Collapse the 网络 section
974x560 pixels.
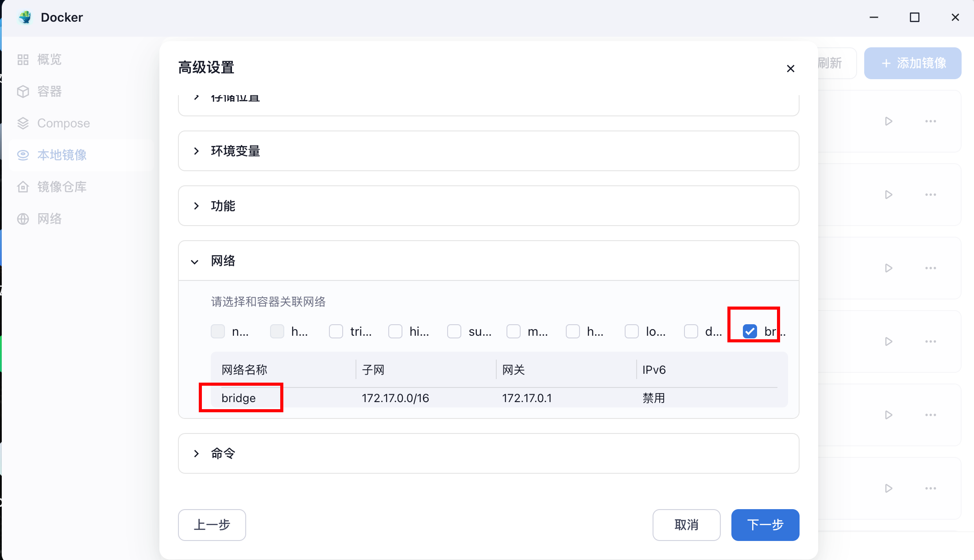[223, 261]
